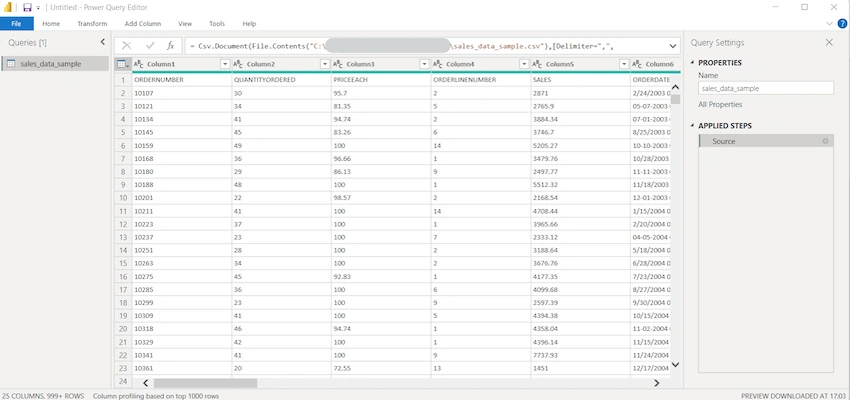Select cell with value 5512.32
Viewport: 850px width, 400px height.
(581, 184)
